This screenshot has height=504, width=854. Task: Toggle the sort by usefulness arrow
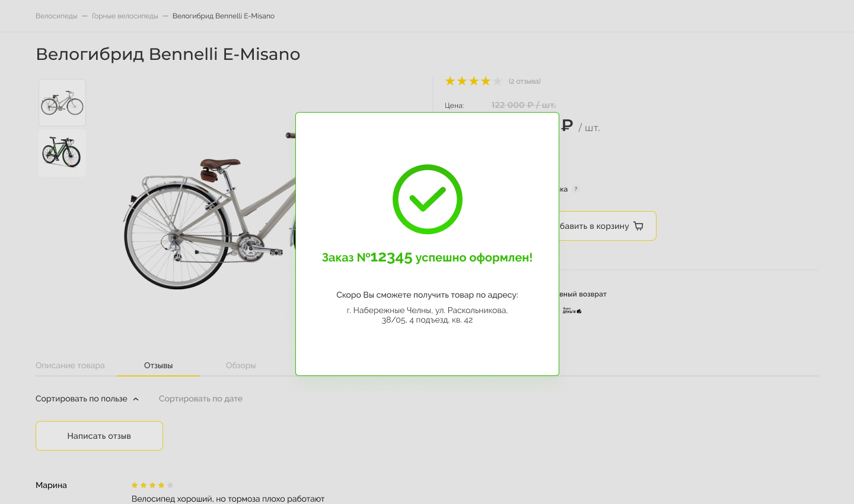(136, 399)
